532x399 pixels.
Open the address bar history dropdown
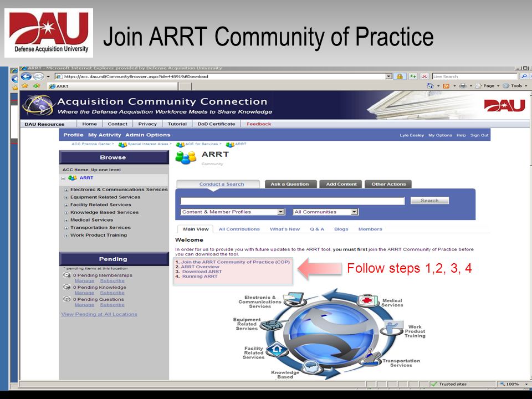click(389, 76)
